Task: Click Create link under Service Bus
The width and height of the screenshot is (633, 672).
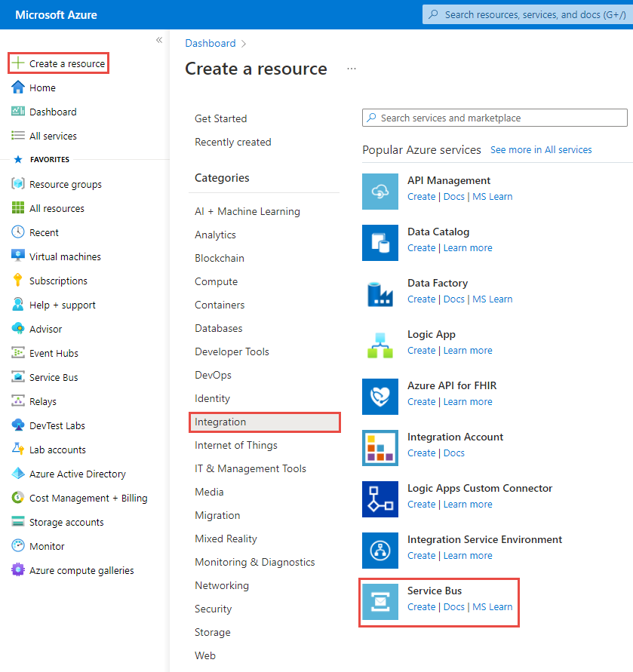Action: tap(421, 607)
